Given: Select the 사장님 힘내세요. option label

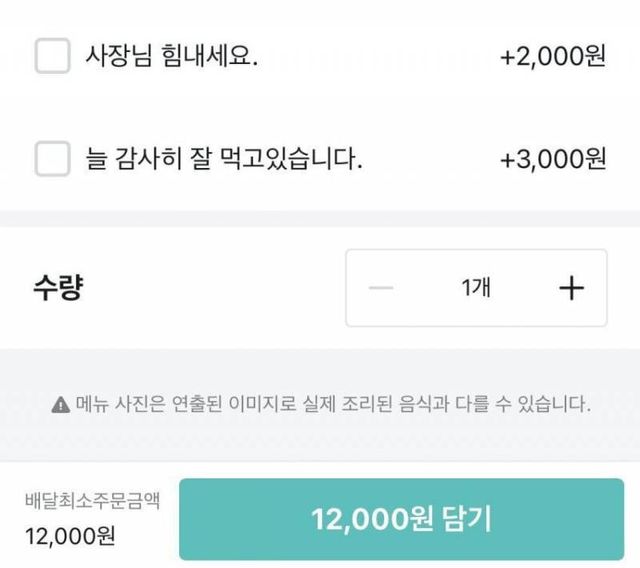Looking at the screenshot, I should point(172,57).
